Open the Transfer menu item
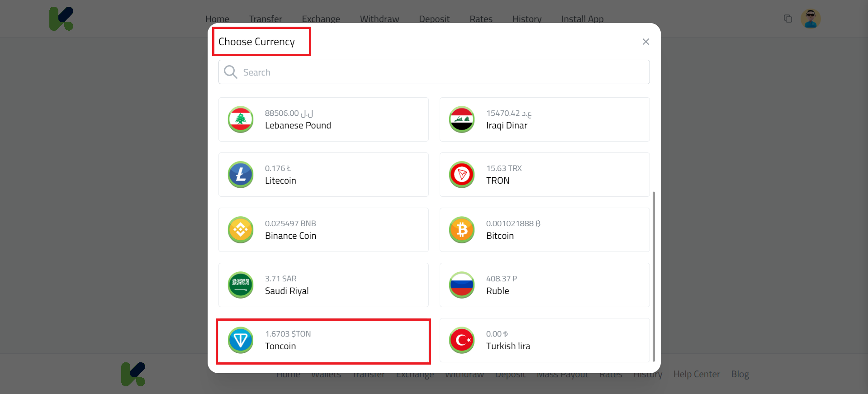This screenshot has width=868, height=394. (x=266, y=19)
